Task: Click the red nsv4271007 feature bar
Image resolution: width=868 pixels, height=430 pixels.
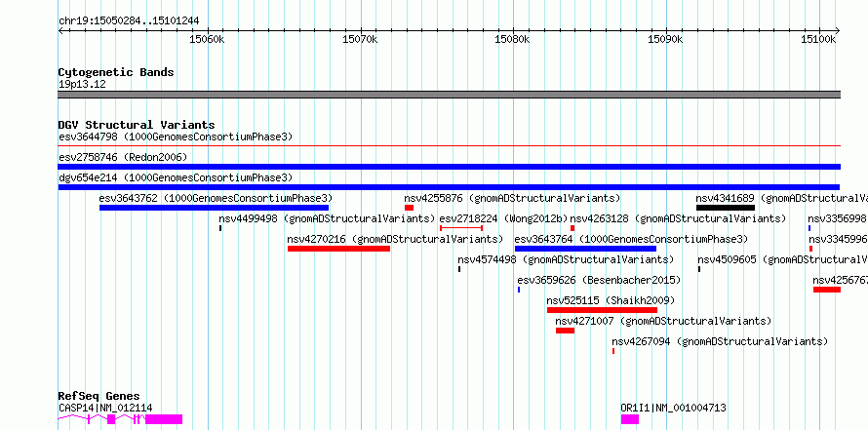Action: pyautogui.click(x=566, y=331)
